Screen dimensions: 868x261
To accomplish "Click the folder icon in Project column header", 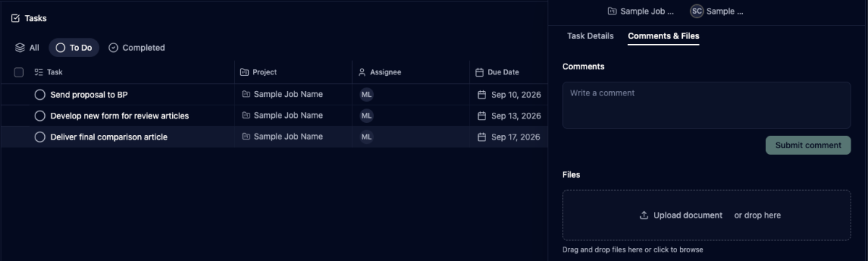I will [244, 72].
